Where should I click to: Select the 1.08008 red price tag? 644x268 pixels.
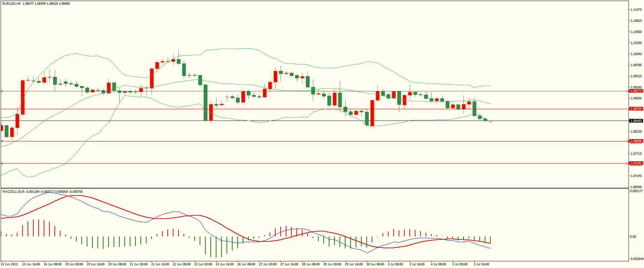(636, 141)
